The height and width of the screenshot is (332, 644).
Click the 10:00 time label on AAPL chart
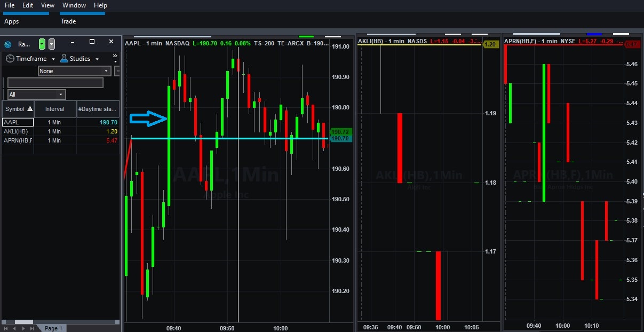point(280,328)
